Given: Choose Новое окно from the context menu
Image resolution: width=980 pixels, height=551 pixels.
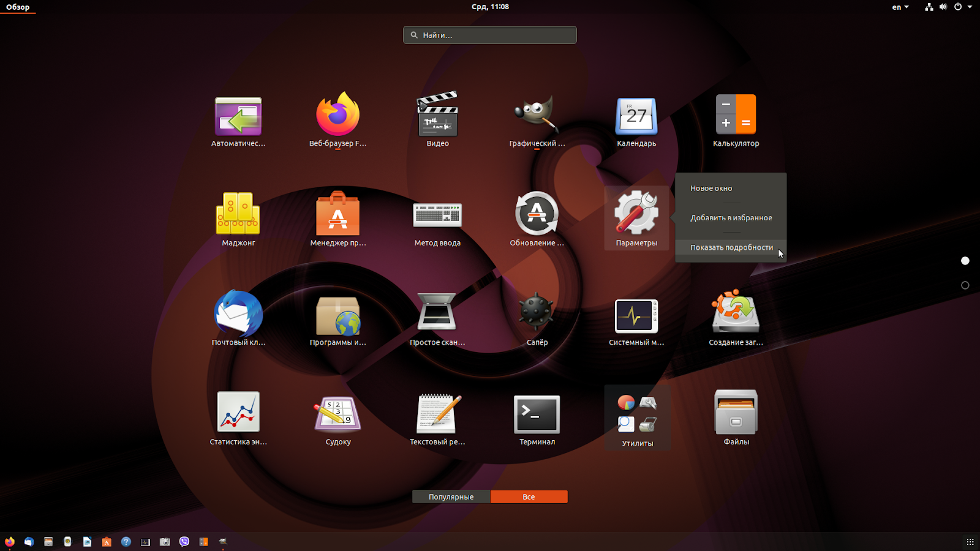Looking at the screenshot, I should 710,188.
